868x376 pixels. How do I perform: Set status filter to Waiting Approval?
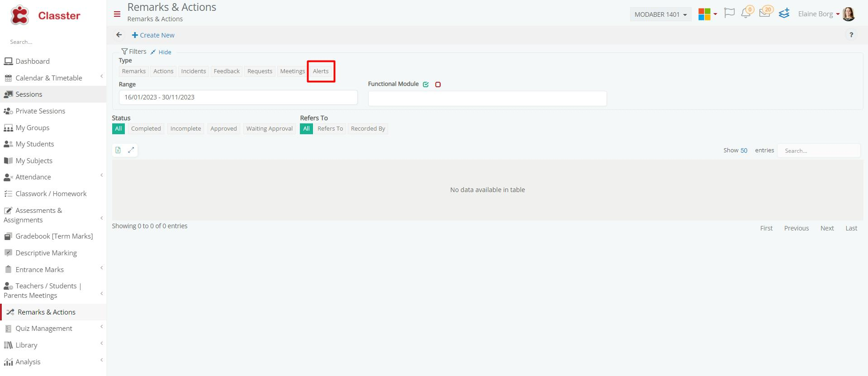point(270,128)
